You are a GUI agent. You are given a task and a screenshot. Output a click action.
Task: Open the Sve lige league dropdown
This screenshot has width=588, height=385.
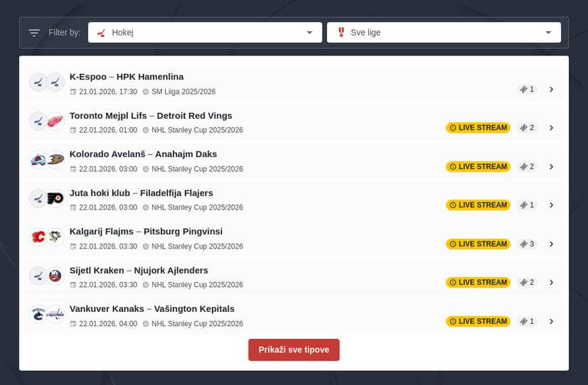pos(444,33)
